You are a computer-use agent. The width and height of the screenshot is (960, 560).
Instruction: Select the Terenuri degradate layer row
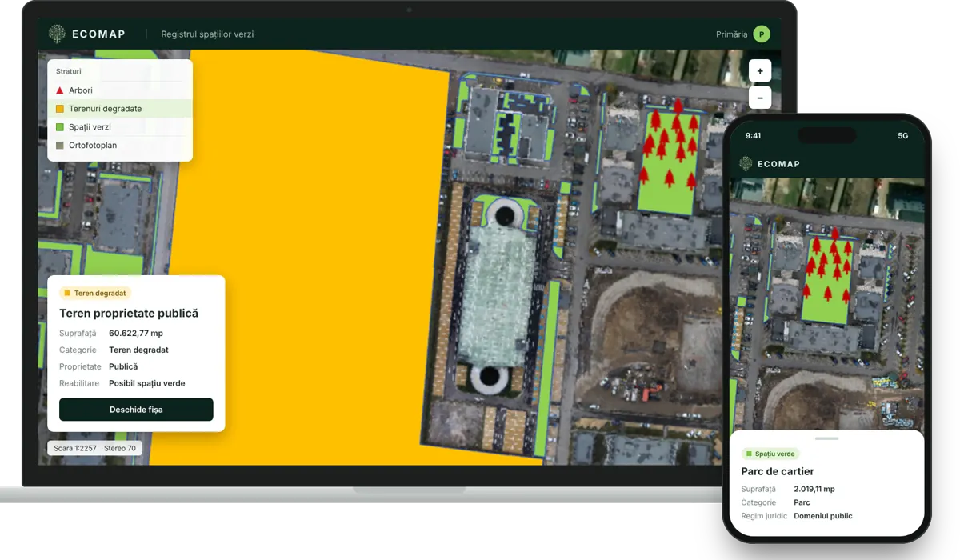pyautogui.click(x=120, y=109)
